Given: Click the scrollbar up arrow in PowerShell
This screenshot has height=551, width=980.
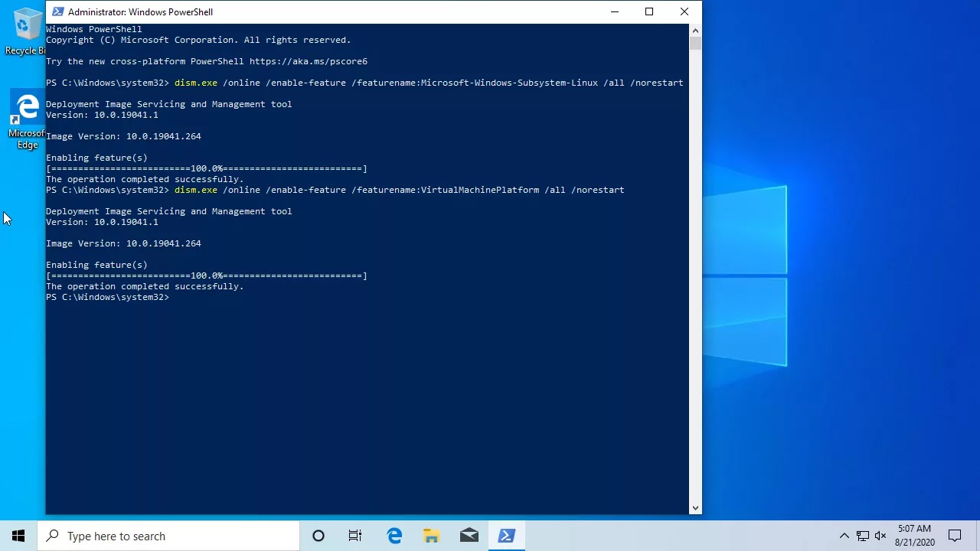Looking at the screenshot, I should point(695,30).
